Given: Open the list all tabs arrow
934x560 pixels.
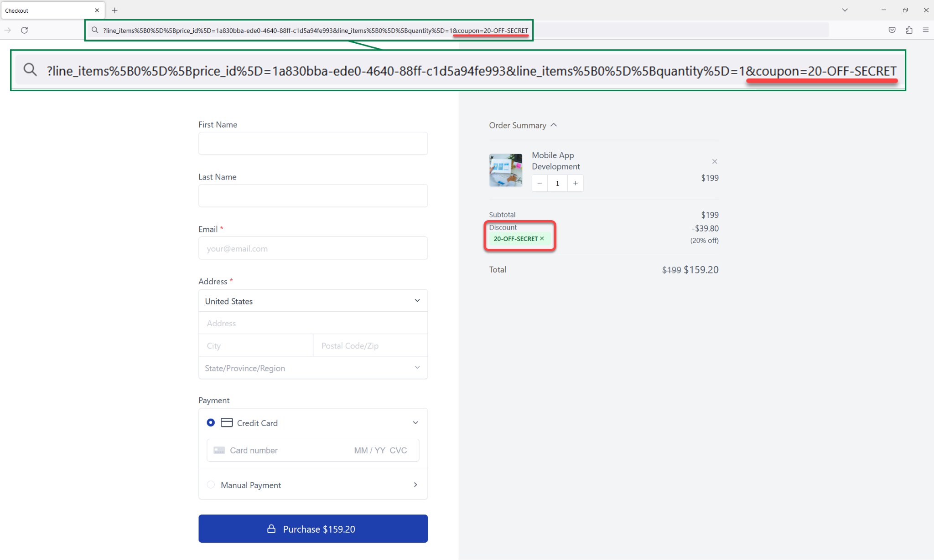Looking at the screenshot, I should 845,10.
